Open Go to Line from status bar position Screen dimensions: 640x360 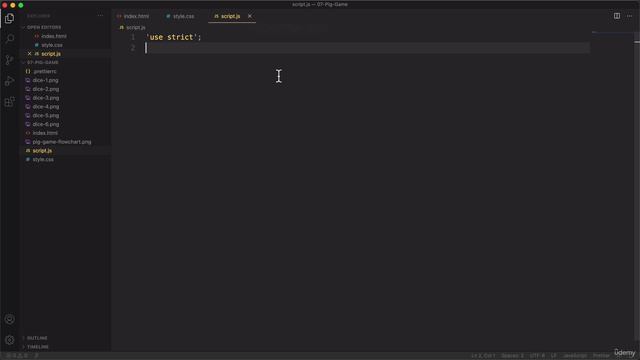click(x=483, y=356)
